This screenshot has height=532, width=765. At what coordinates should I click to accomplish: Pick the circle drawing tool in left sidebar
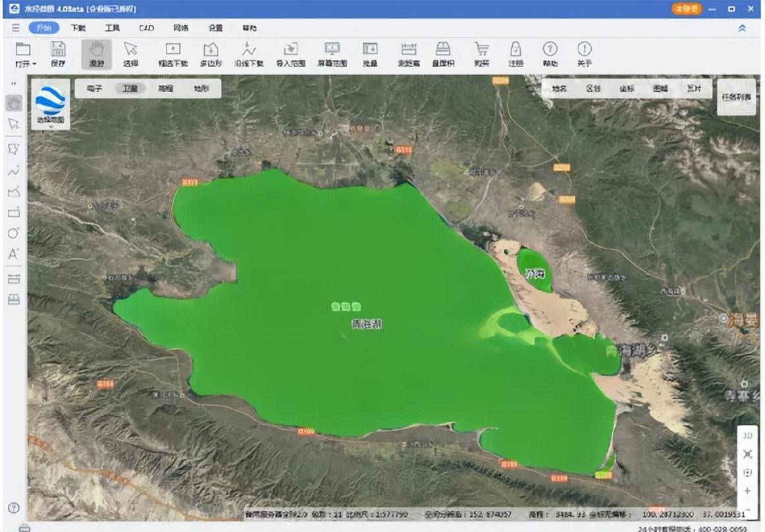13,233
